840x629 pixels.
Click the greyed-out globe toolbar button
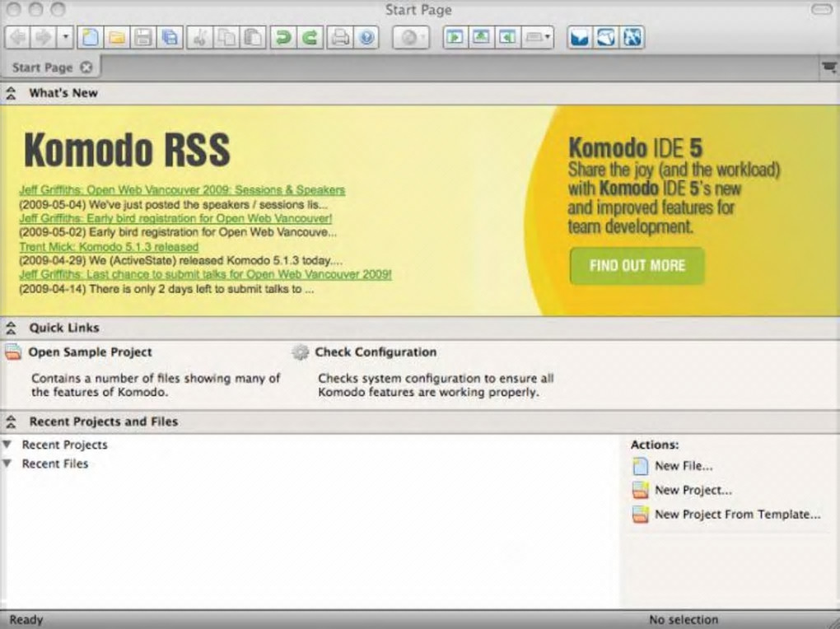pyautogui.click(x=411, y=38)
